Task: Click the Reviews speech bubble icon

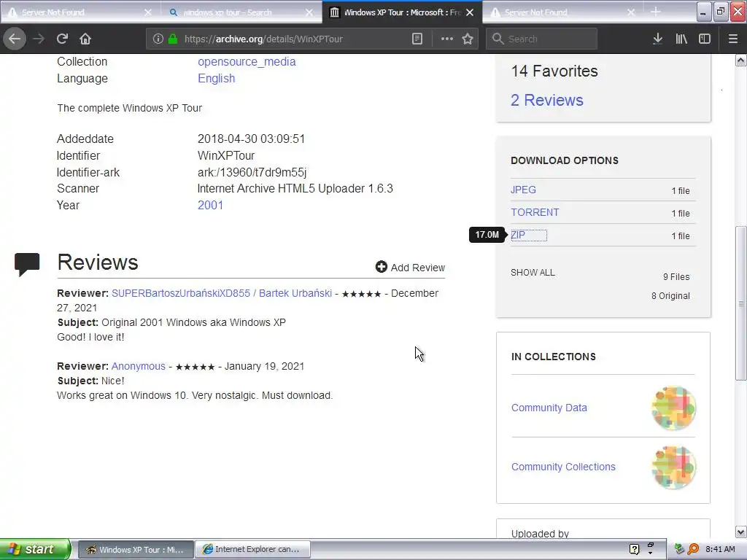Action: (27, 265)
